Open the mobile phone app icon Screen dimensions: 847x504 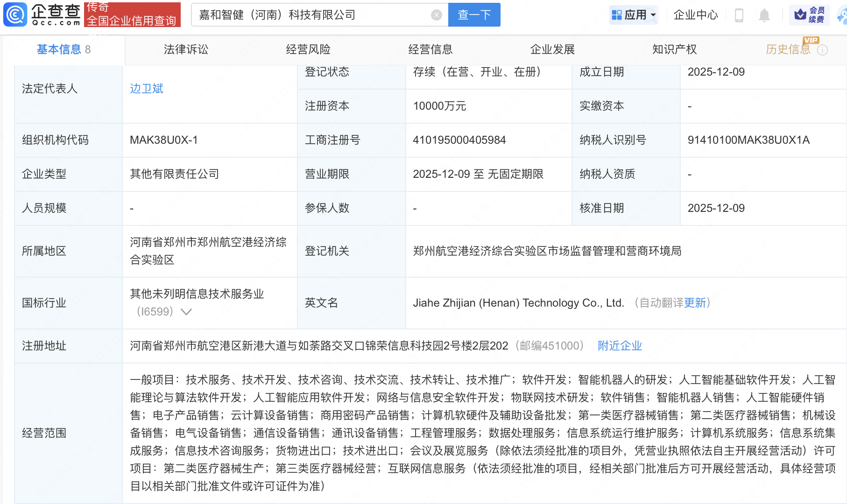tap(739, 15)
